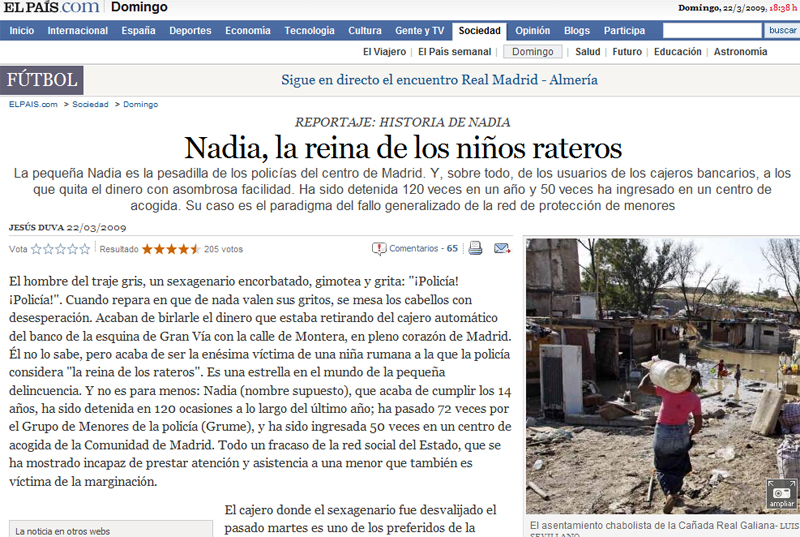Click the send by email envelope icon

click(x=502, y=248)
